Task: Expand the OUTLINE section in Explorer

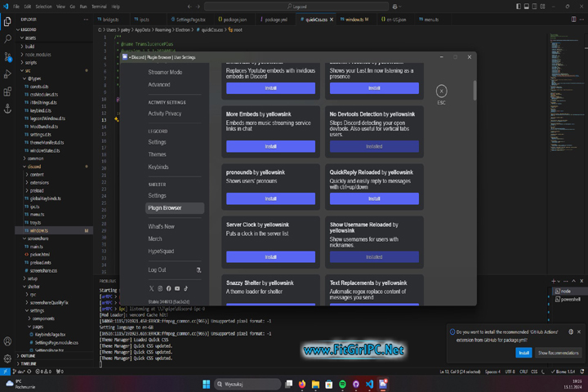Action: pos(28,356)
